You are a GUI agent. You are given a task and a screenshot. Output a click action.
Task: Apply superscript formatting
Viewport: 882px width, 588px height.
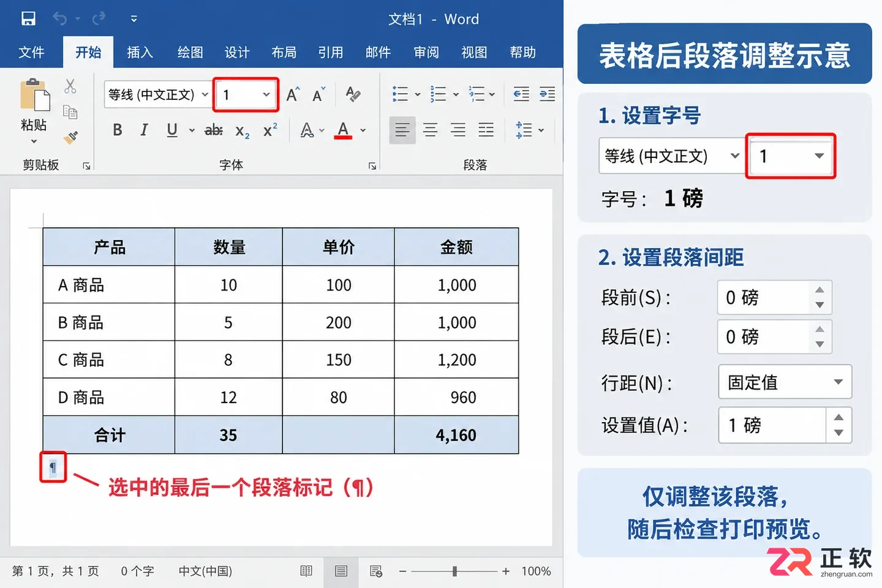point(270,130)
